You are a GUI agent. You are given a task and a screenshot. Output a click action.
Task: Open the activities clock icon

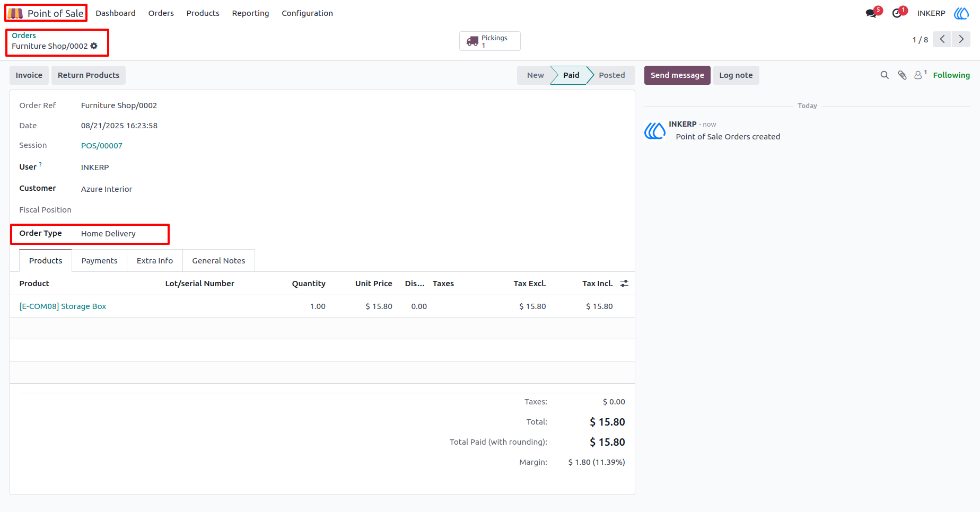[x=897, y=13]
